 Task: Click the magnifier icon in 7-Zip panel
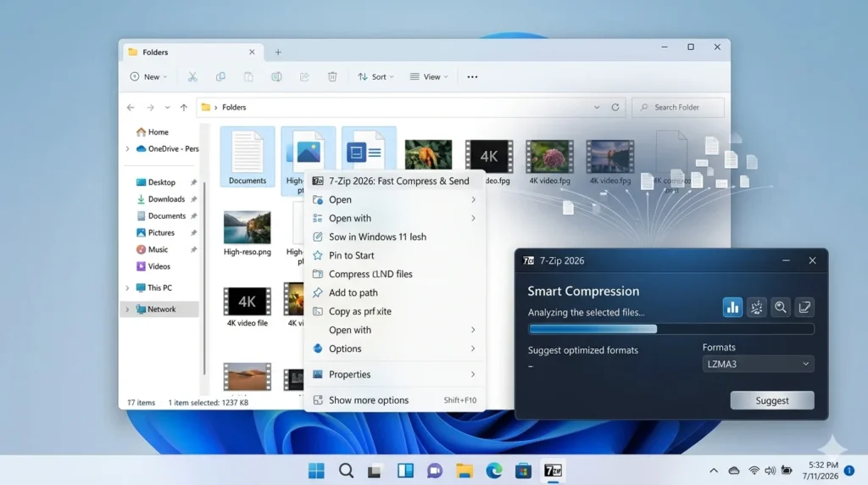781,307
